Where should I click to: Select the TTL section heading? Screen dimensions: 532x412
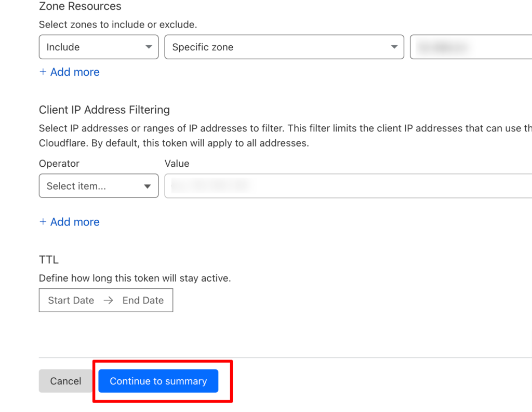coord(49,260)
